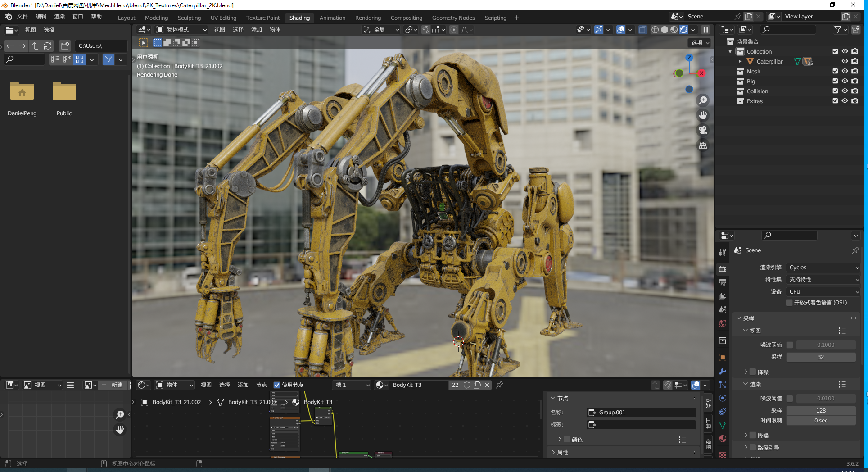Image resolution: width=868 pixels, height=472 pixels.
Task: Click the render samples 128 field
Action: click(821, 411)
